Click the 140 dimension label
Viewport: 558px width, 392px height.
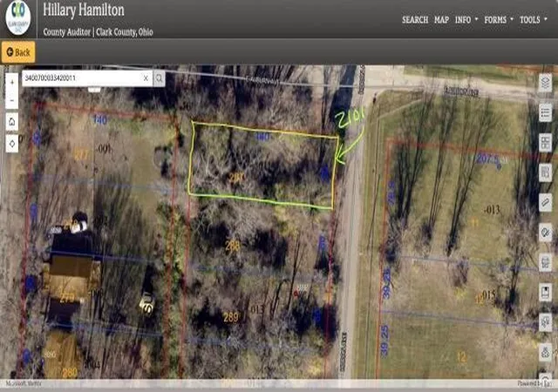99,120
